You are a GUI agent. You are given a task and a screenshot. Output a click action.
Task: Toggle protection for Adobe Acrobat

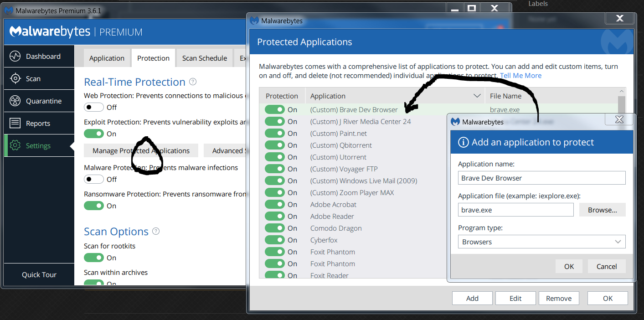coord(274,204)
